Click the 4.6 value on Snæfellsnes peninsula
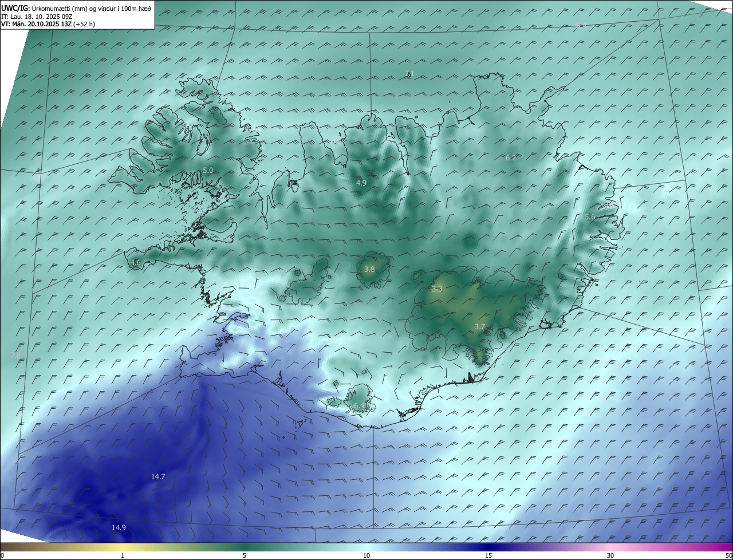This screenshot has width=733, height=560. click(x=136, y=263)
